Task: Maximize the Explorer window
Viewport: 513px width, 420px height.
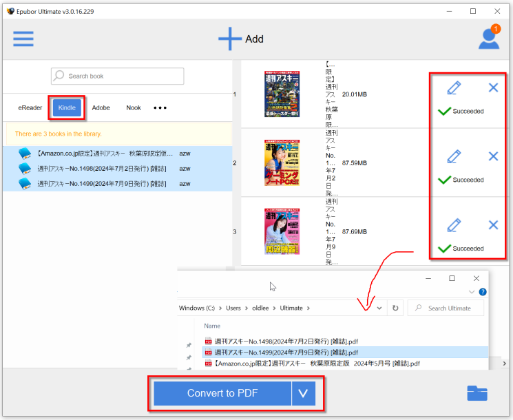Action: [452, 278]
